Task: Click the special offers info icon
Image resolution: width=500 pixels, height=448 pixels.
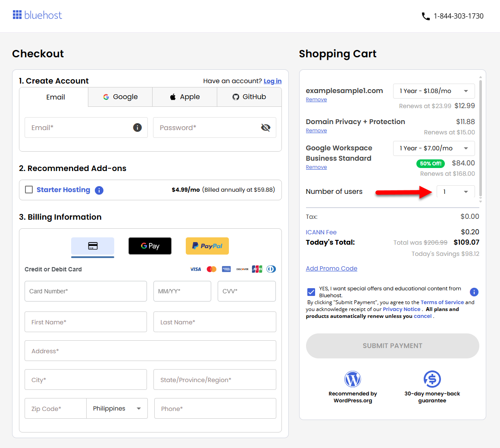Action: click(x=474, y=292)
